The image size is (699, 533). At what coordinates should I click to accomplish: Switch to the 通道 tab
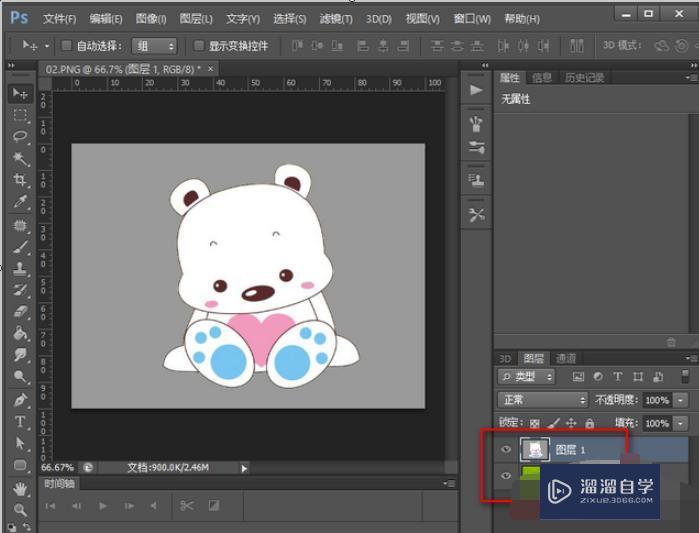(566, 358)
